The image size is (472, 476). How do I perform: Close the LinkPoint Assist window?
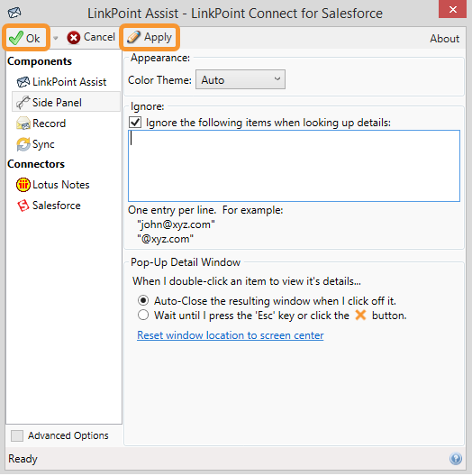pos(452,9)
